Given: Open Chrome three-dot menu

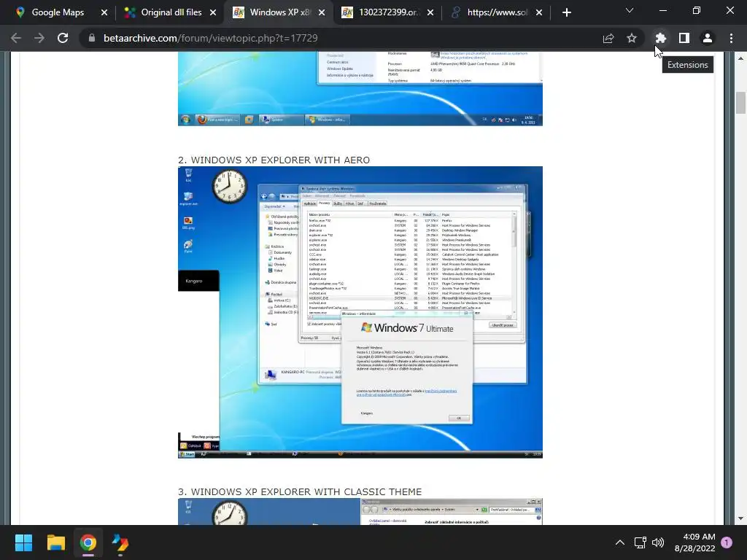Looking at the screenshot, I should coord(731,38).
